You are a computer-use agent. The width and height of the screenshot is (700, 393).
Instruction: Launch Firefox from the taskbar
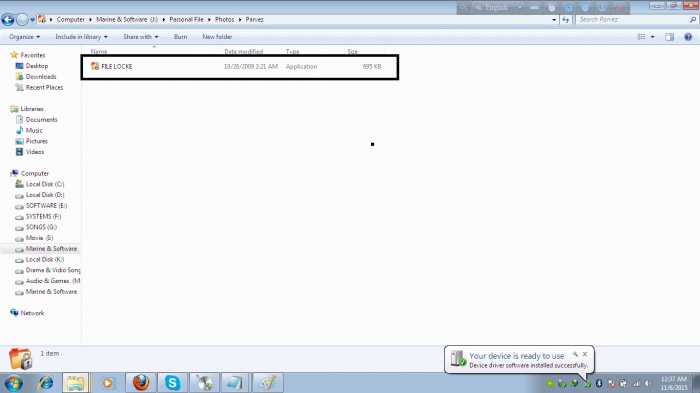(x=141, y=383)
